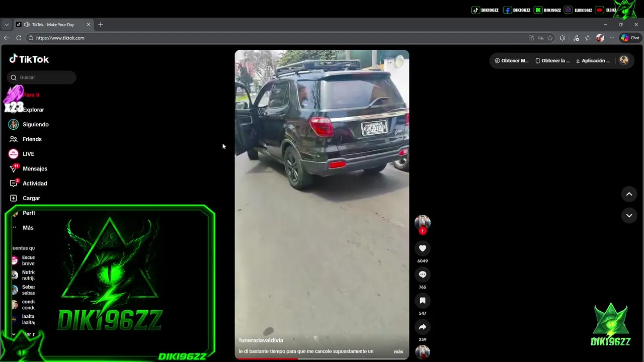Image resolution: width=644 pixels, height=362 pixels.
Task: Select the TikTok - Make Your Day tab
Action: (53, 24)
